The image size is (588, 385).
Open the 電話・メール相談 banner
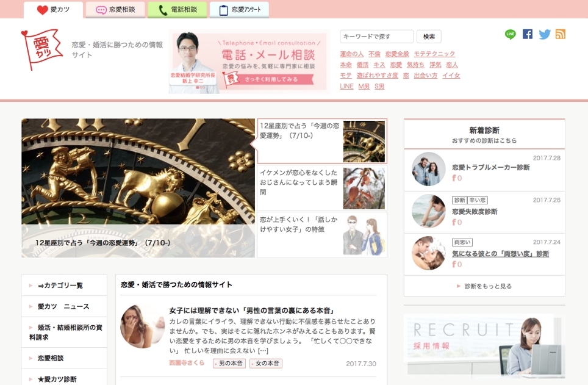coord(249,62)
